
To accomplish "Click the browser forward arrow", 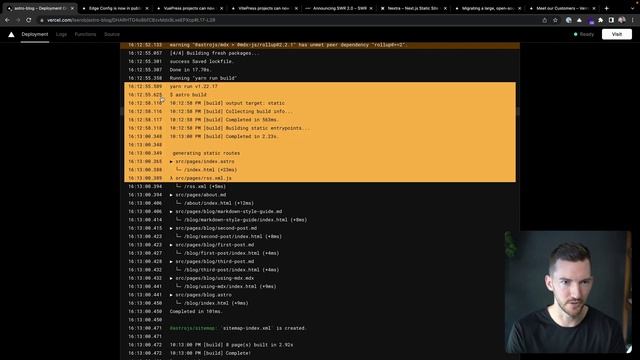I will click(18, 20).
